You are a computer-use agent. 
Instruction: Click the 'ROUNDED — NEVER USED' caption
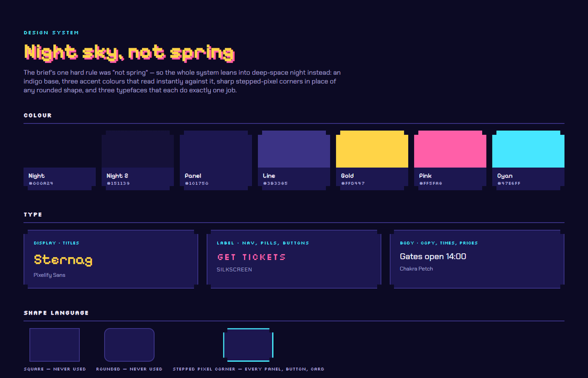(x=129, y=369)
